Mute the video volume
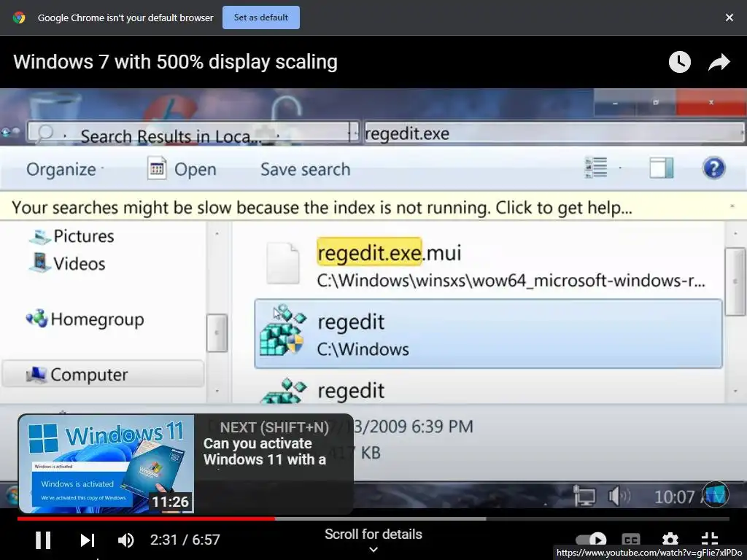Image resolution: width=747 pixels, height=560 pixels. 125,540
